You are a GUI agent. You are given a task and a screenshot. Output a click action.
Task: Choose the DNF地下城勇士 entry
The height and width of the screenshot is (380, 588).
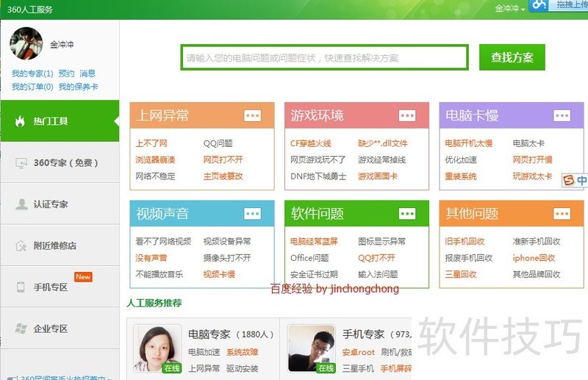point(318,176)
